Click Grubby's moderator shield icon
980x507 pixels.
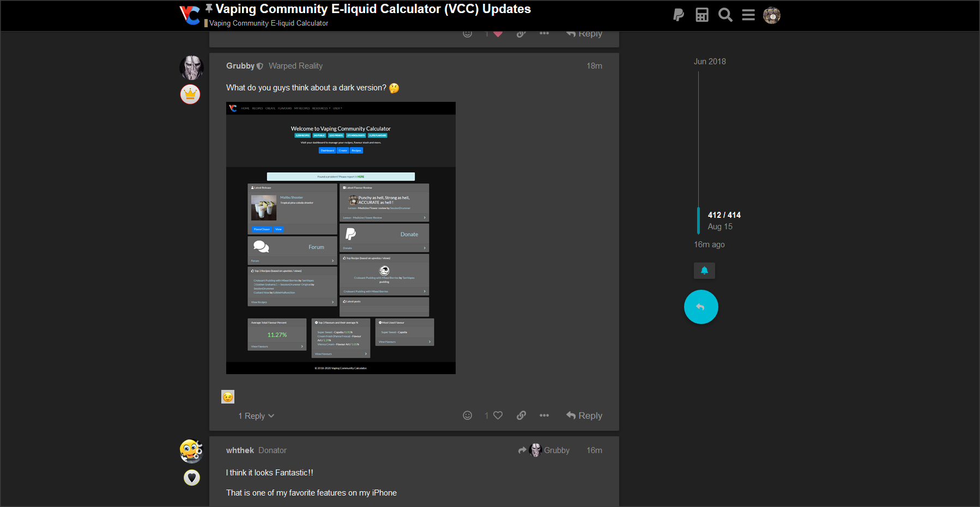pos(260,66)
